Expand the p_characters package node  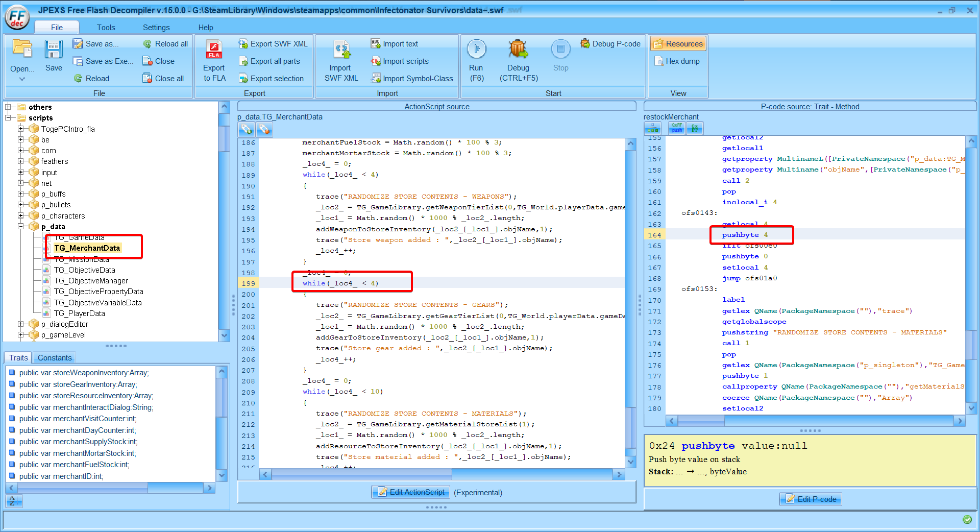tap(21, 215)
